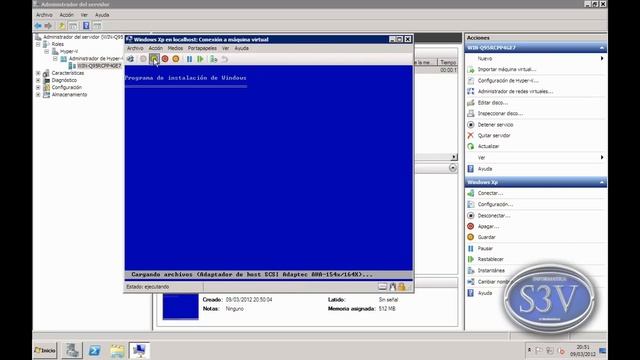The image size is (640, 360).
Task: Click the Inicio start button
Action: point(45,351)
